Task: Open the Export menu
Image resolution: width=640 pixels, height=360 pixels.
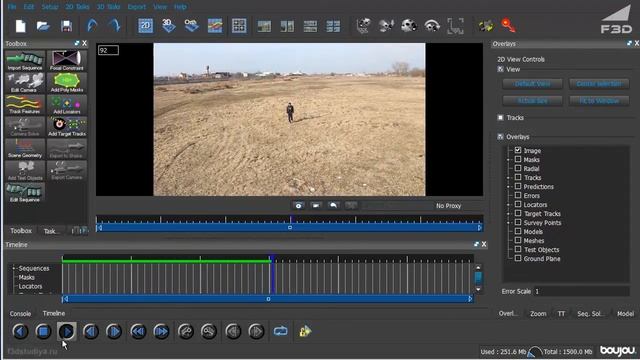Action: [137, 7]
